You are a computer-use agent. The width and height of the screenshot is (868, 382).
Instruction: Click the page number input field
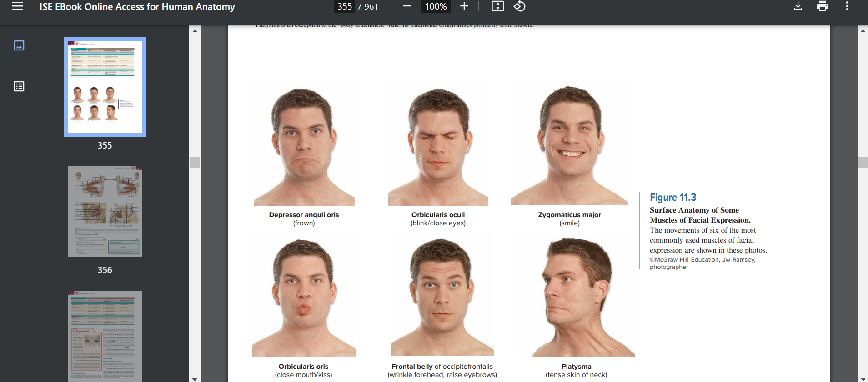[x=345, y=6]
